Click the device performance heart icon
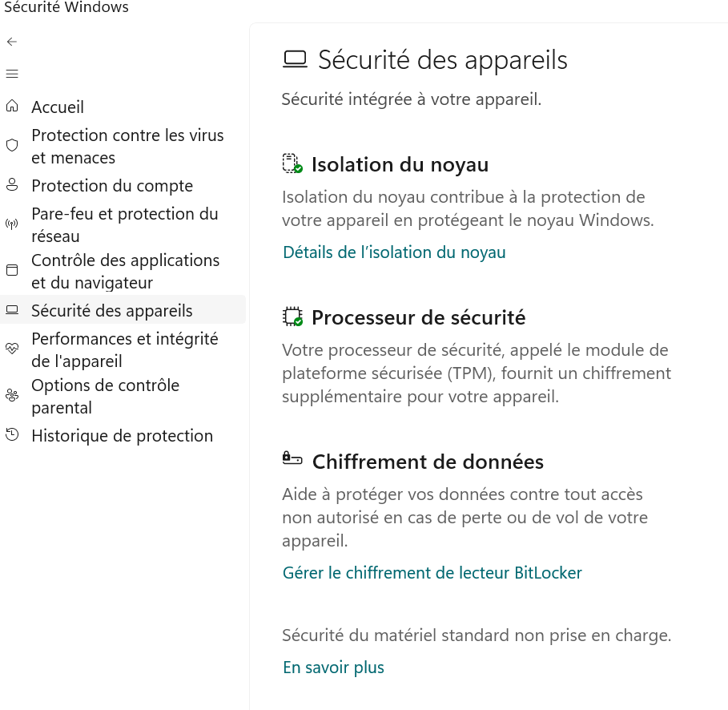728x710 pixels. pos(12,349)
